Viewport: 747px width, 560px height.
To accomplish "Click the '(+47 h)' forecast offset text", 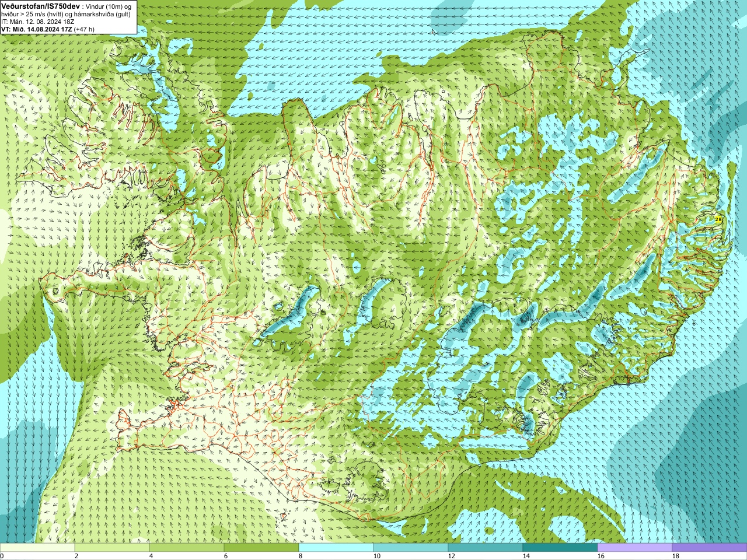I will pyautogui.click(x=85, y=29).
